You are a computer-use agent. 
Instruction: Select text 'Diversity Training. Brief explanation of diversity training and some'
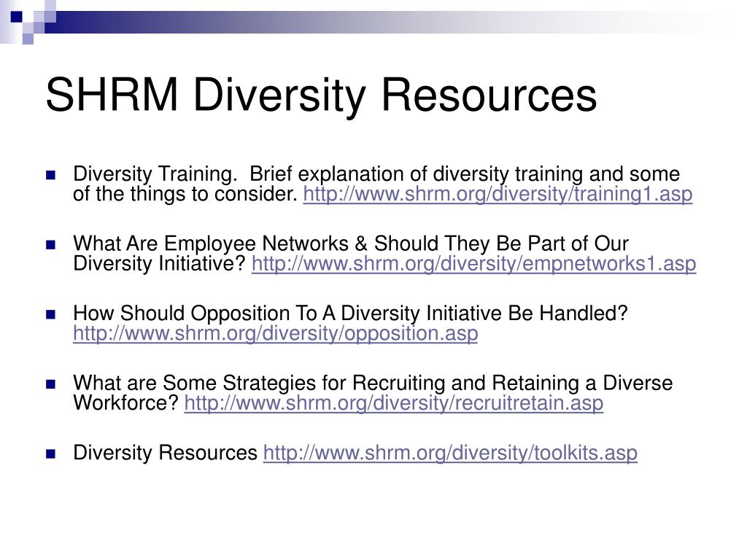point(376,174)
